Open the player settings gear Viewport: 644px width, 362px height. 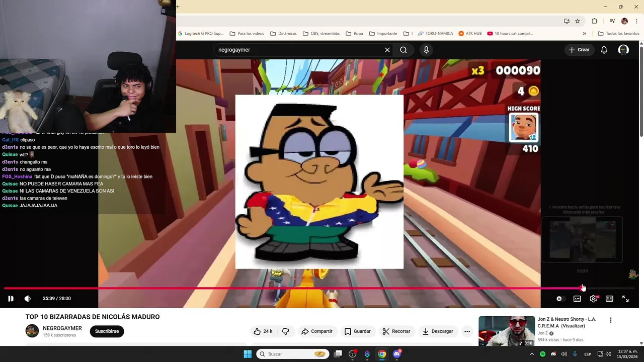click(x=593, y=299)
